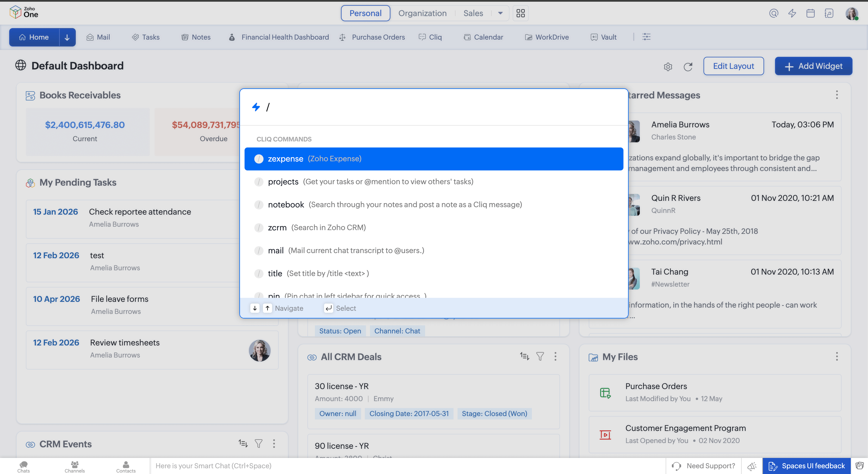The height and width of the screenshot is (474, 868).
Task: Open the calendar icon in top bar
Action: pyautogui.click(x=810, y=13)
